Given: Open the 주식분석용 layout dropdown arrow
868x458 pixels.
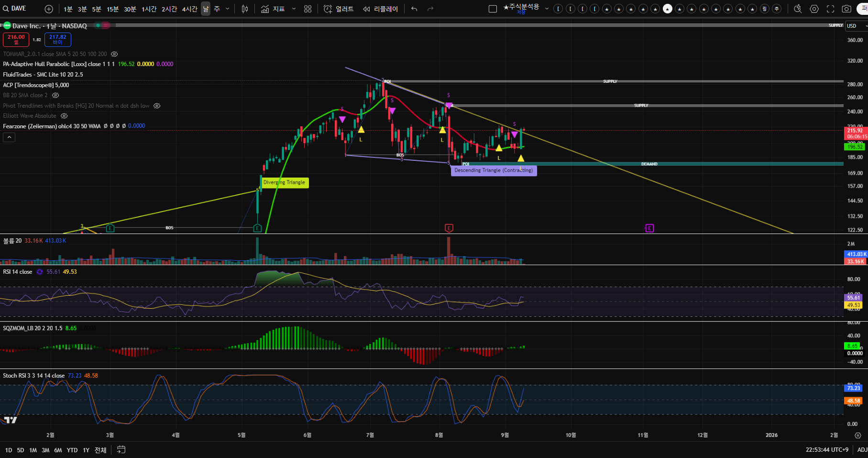Looking at the screenshot, I should pyautogui.click(x=547, y=9).
